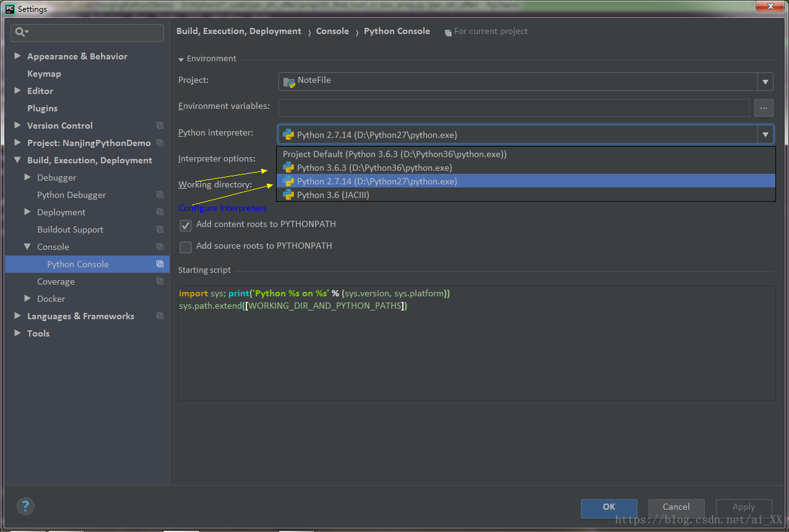Screen dimensions: 789x532
Task: Click project-level icon next to Version Control
Action: pos(160,126)
